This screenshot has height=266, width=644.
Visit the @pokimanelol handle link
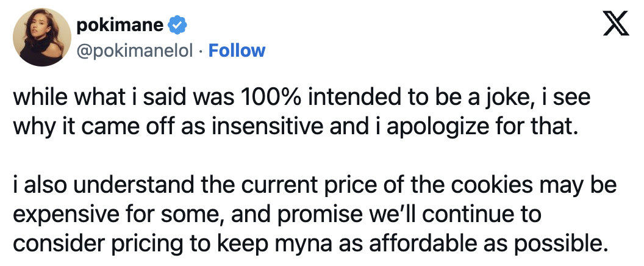click(x=135, y=51)
